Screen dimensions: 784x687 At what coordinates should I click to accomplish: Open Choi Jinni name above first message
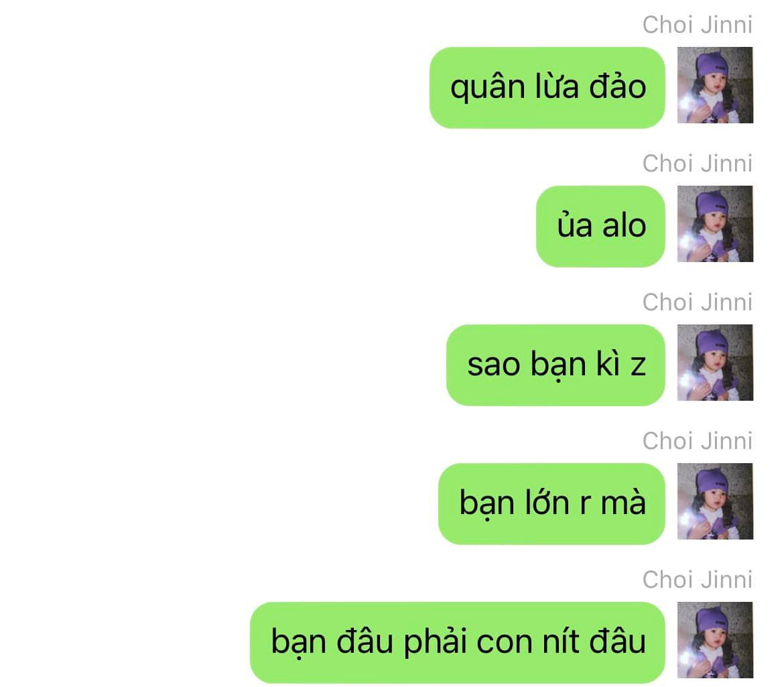[698, 25]
